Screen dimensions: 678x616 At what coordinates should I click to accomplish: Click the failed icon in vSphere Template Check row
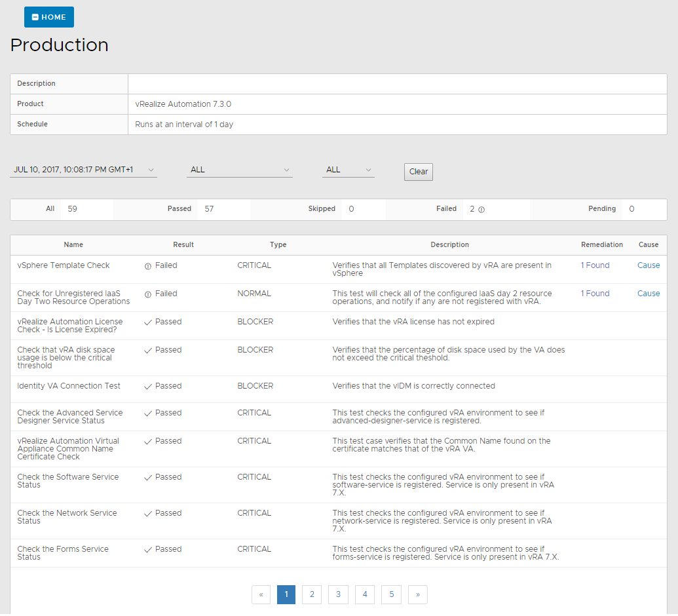148,266
